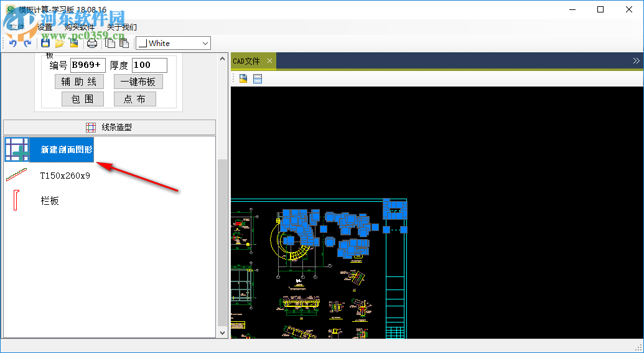Click the Copy icon
Screen dimensions: 644x353
pyautogui.click(x=110, y=43)
